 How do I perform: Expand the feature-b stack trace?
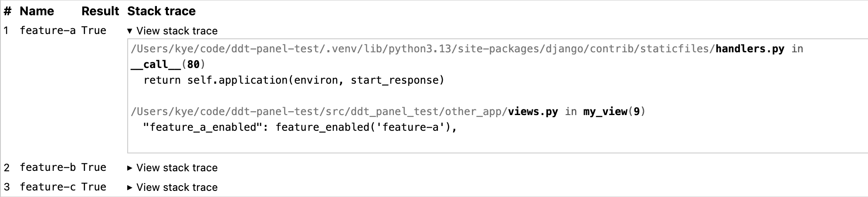(172, 168)
